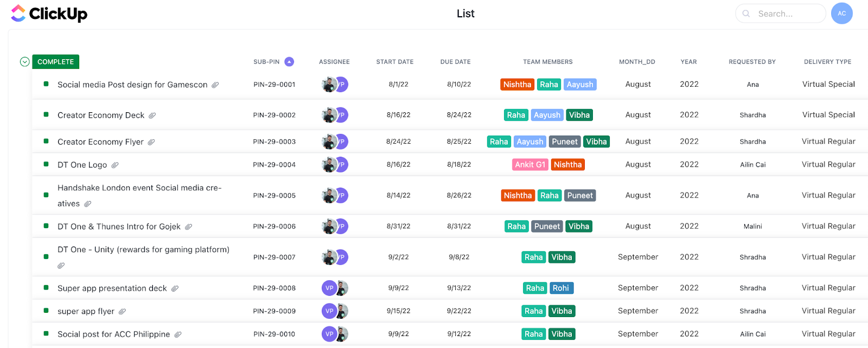Screen dimensions: 868x348
Task: Open task Social post for ACC Philippine
Action: tap(114, 334)
